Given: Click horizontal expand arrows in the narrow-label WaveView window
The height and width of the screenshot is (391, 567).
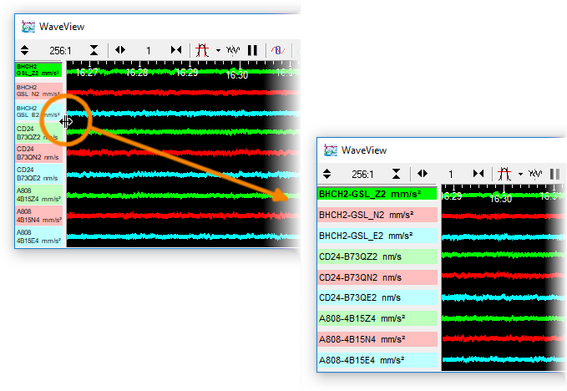Looking at the screenshot, I should pyautogui.click(x=120, y=50).
